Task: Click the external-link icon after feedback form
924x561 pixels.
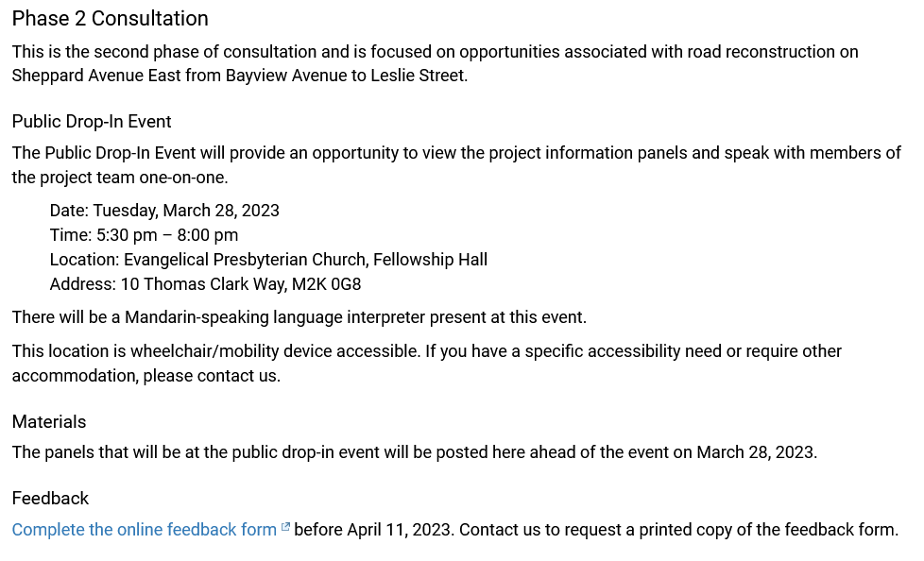Action: tap(285, 527)
